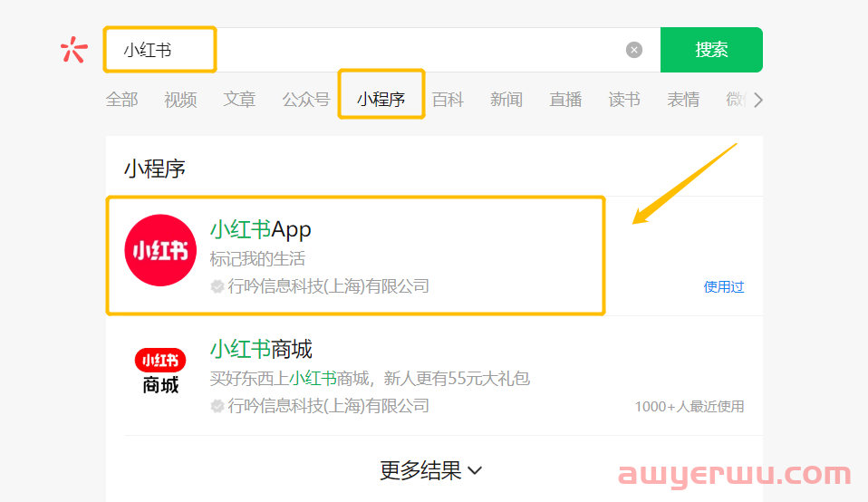The height and width of the screenshot is (502, 868).
Task: Clear the search text with the X icon
Action: click(x=634, y=50)
